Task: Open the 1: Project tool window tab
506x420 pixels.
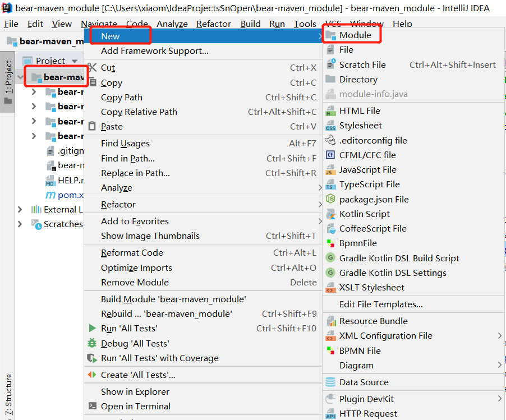Action: pyautogui.click(x=8, y=82)
